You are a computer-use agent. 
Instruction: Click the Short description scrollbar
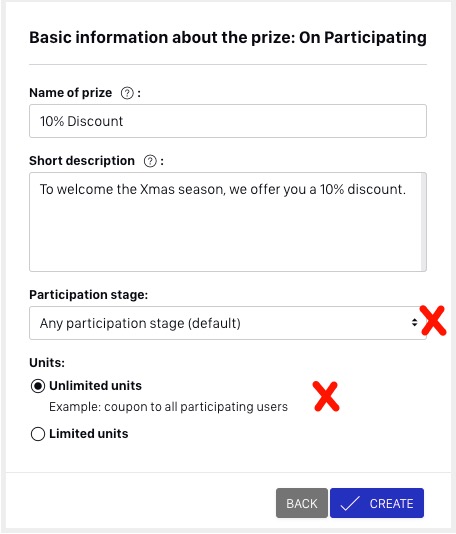[x=423, y=222]
